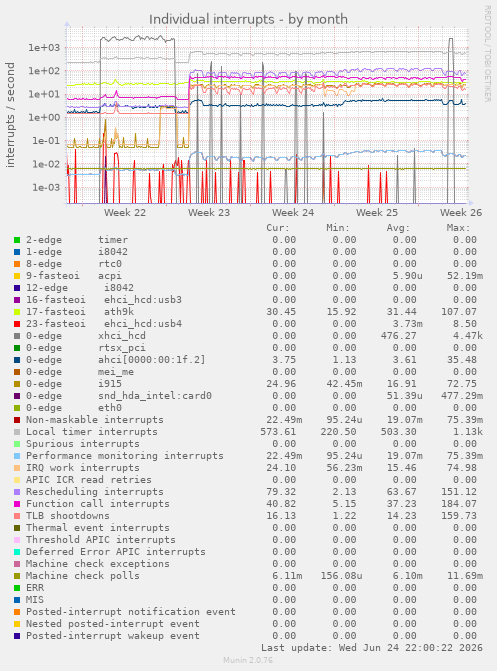Click inside the interrupts graph plot area
Image resolution: width=497 pixels, height=671 pixels.
[x=267, y=116]
